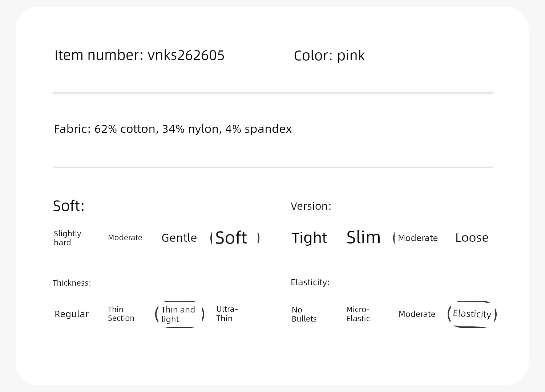545x392 pixels.
Task: Select the 'Slightly hard' softness option
Action: (x=68, y=238)
